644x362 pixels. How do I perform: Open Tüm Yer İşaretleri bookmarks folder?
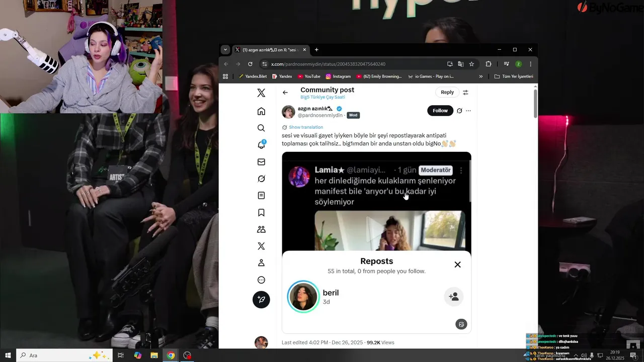[514, 76]
